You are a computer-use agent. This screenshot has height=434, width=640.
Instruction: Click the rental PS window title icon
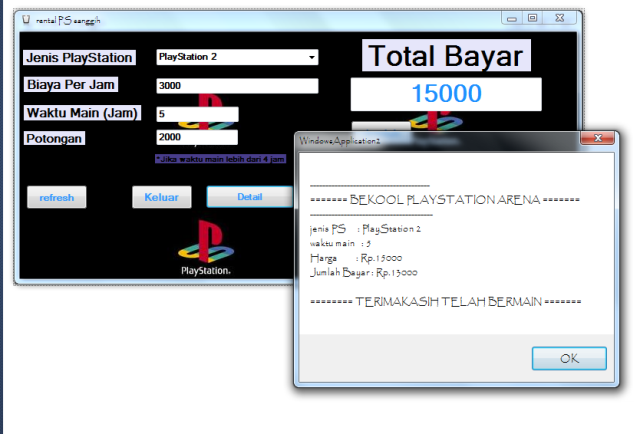[27, 20]
